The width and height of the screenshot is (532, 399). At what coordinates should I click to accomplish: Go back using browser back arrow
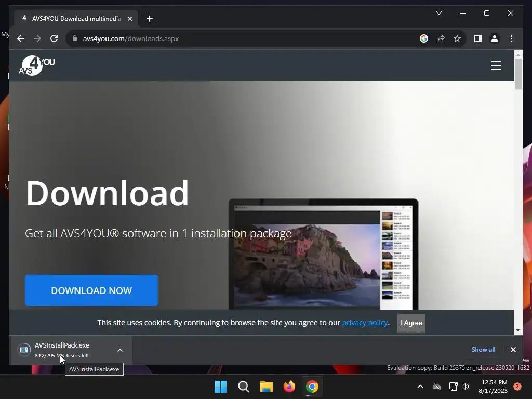click(21, 38)
